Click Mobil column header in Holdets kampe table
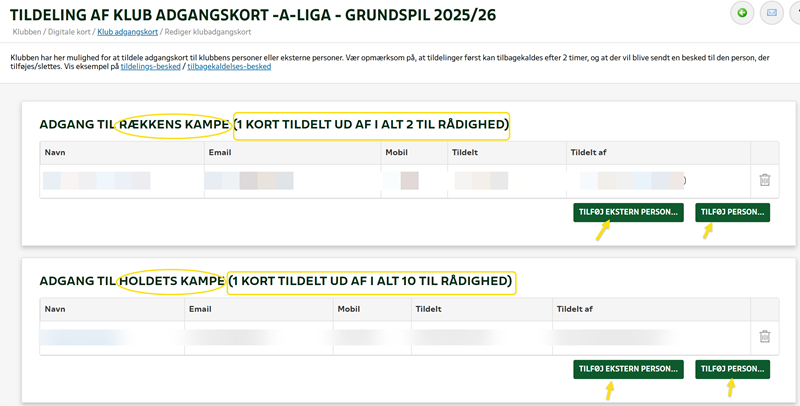Image resolution: width=800 pixels, height=406 pixels. pyautogui.click(x=349, y=309)
